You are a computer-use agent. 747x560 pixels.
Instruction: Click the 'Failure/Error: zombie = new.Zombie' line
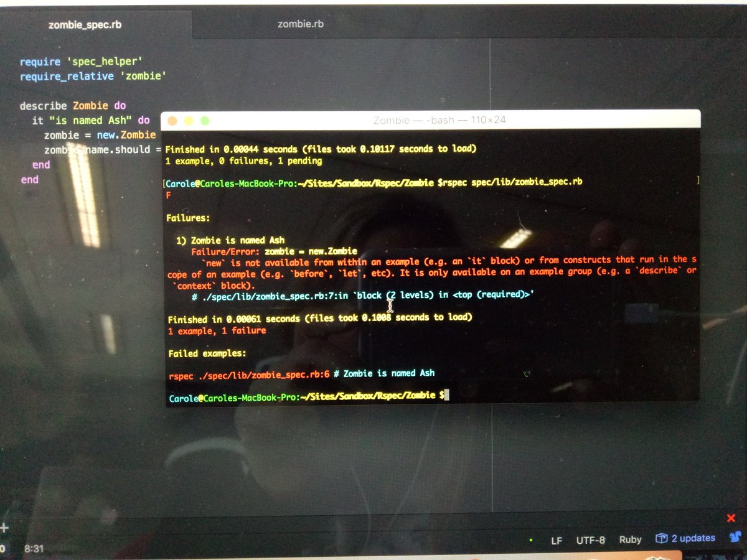[275, 251]
